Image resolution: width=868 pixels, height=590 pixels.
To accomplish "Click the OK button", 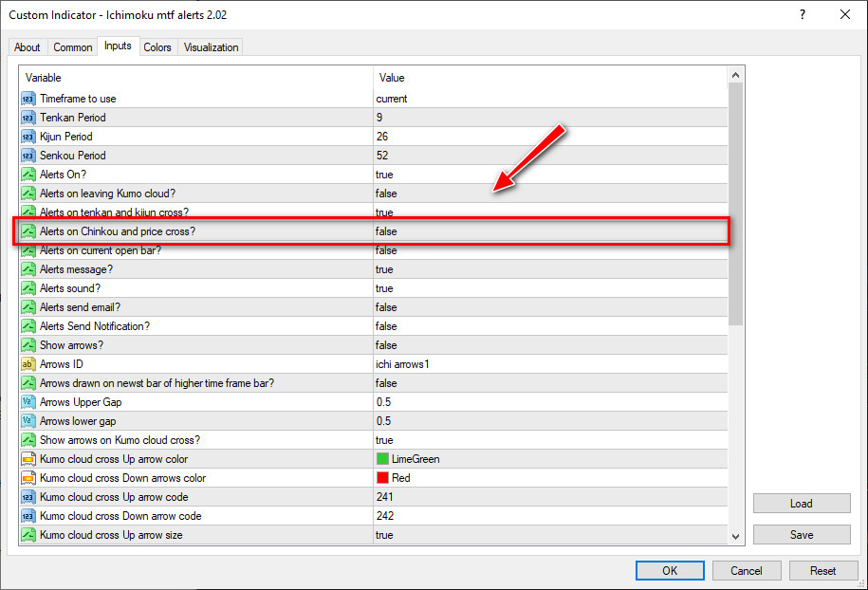I will click(x=670, y=571).
